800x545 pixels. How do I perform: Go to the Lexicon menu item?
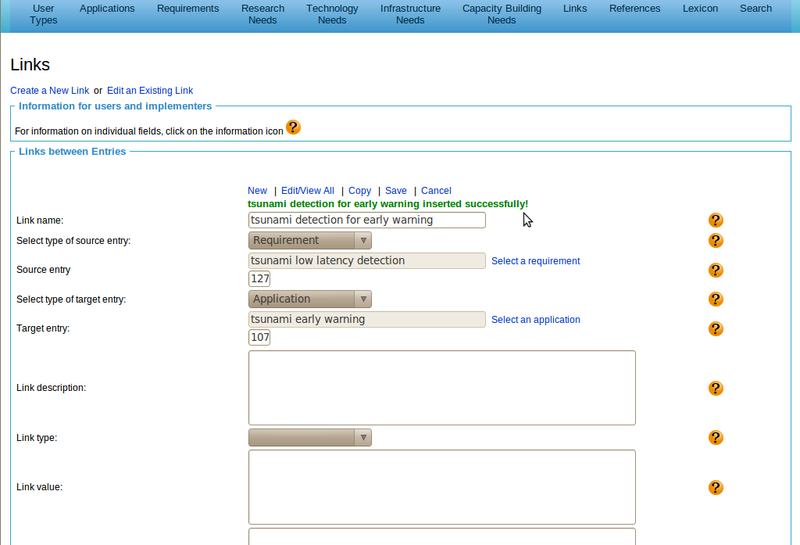click(x=699, y=9)
